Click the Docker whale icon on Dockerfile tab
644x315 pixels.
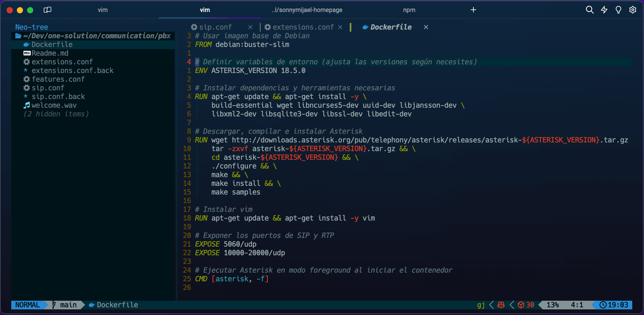point(365,27)
